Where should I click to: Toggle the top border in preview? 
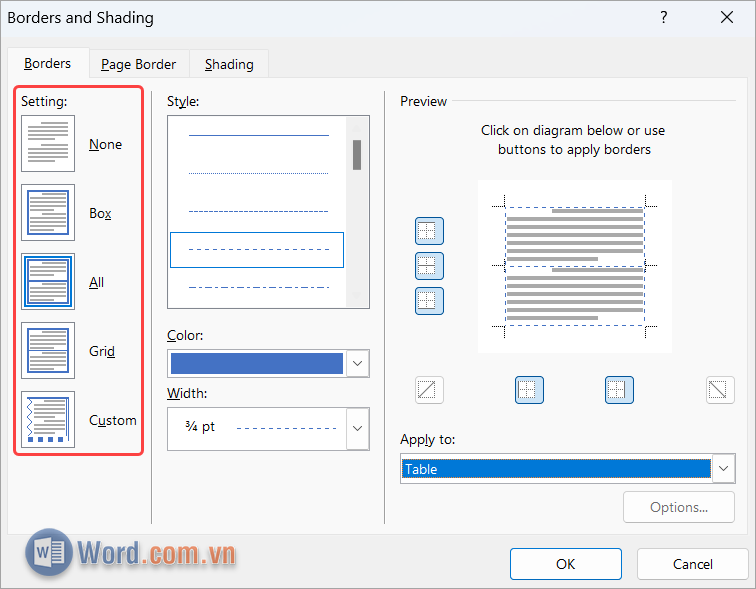coord(429,231)
